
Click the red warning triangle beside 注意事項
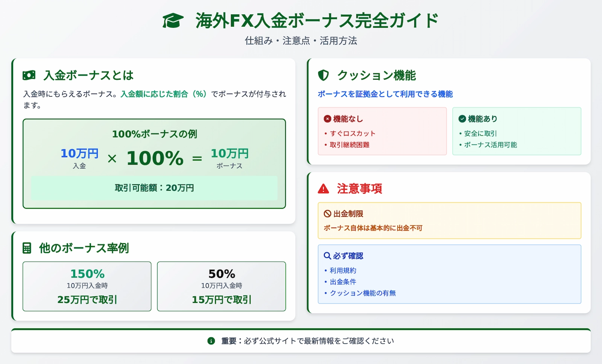(x=324, y=189)
